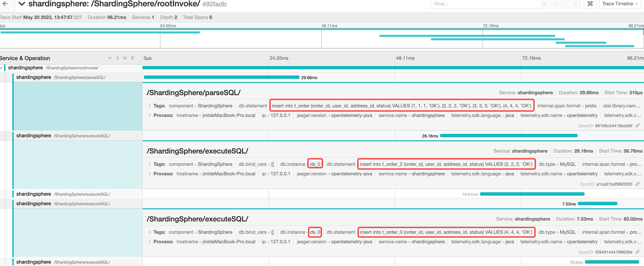The width and height of the screenshot is (644, 266).
Task: Copy link for SpanID f29491444199626d
Action: point(637,252)
